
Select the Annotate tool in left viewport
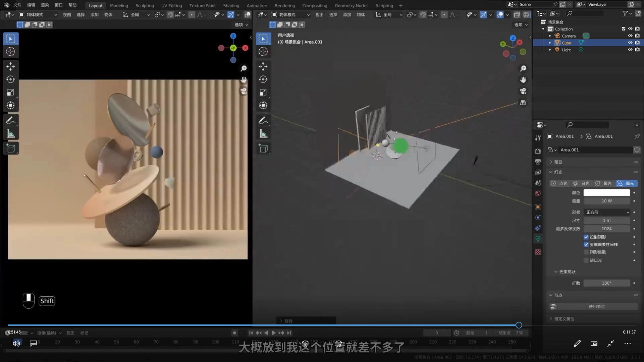[10, 120]
